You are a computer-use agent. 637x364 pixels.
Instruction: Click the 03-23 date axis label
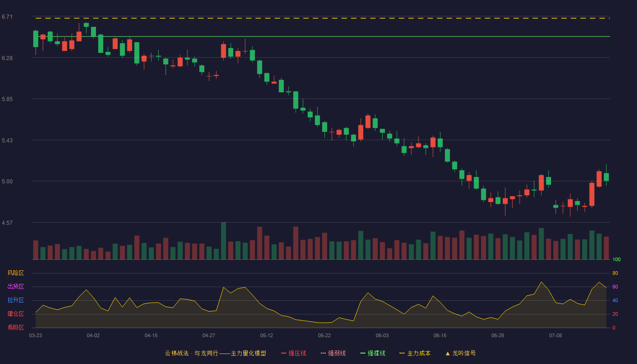35,335
